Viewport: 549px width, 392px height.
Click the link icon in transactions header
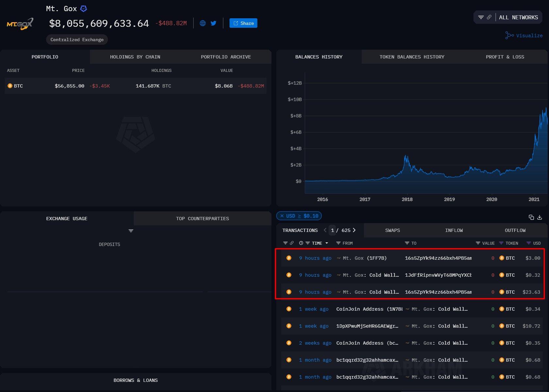pyautogui.click(x=292, y=243)
